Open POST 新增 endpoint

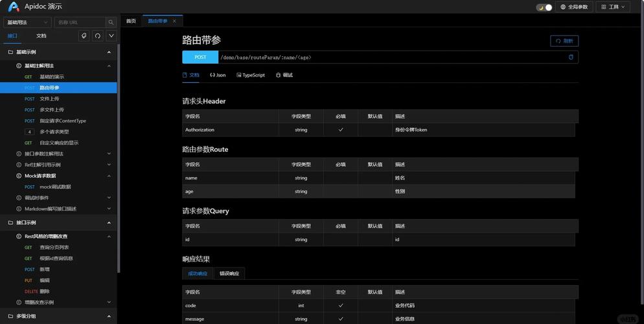pos(58,270)
